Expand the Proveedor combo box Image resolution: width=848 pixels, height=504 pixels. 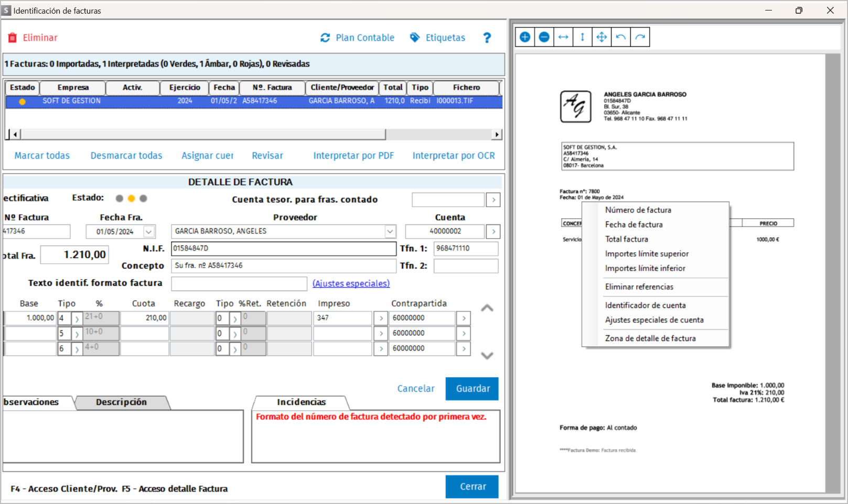(390, 231)
